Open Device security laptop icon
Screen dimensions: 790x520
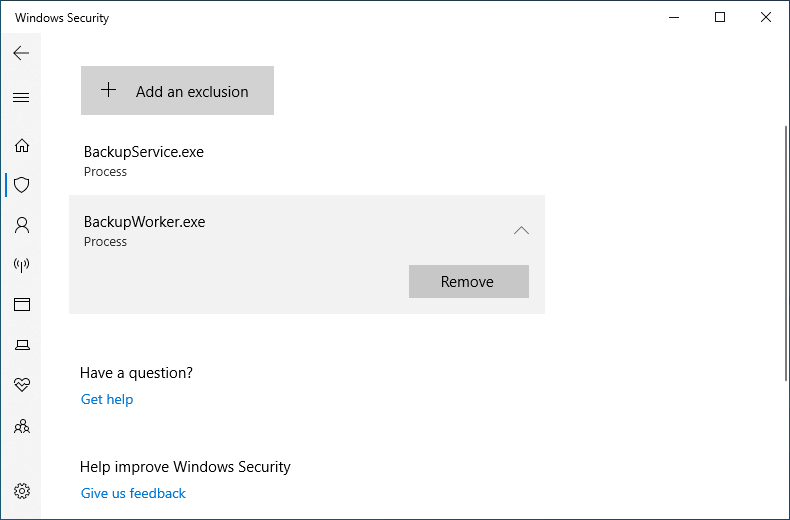(x=22, y=345)
